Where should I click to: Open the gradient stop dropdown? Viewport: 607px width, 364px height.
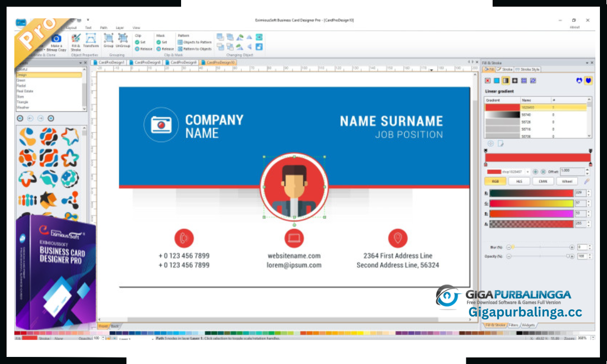click(x=528, y=172)
